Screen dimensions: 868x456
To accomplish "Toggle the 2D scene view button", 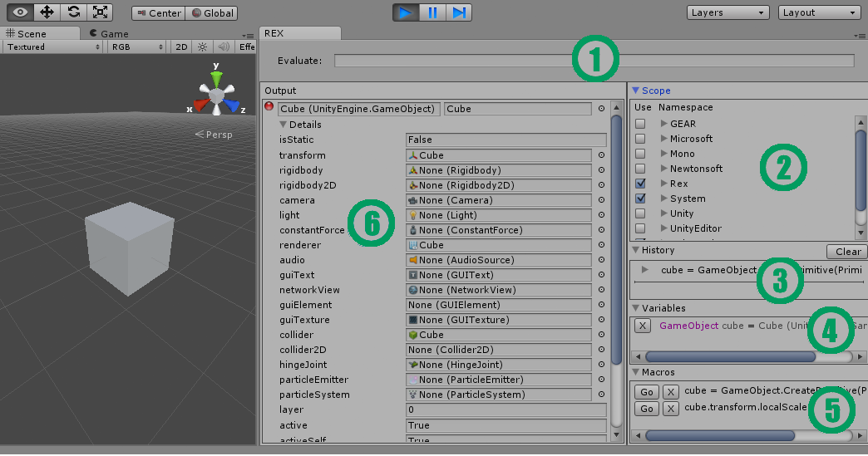I will pyautogui.click(x=181, y=47).
